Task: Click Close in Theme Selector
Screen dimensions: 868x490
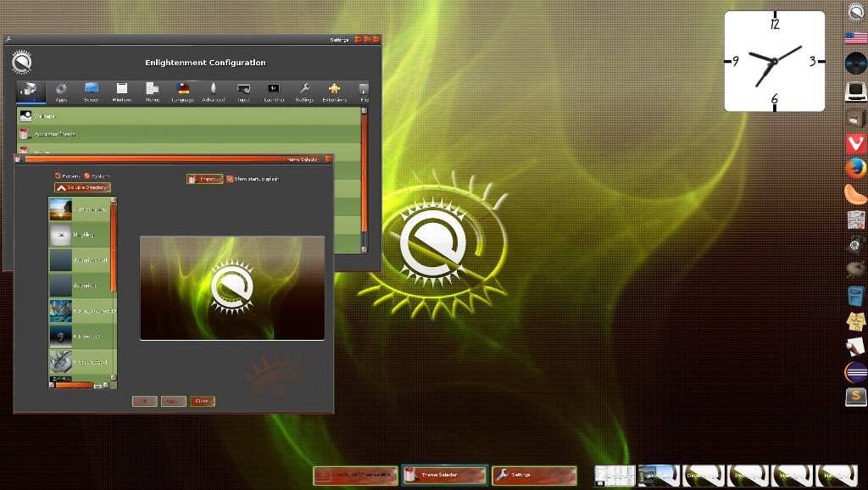Action: tap(202, 401)
